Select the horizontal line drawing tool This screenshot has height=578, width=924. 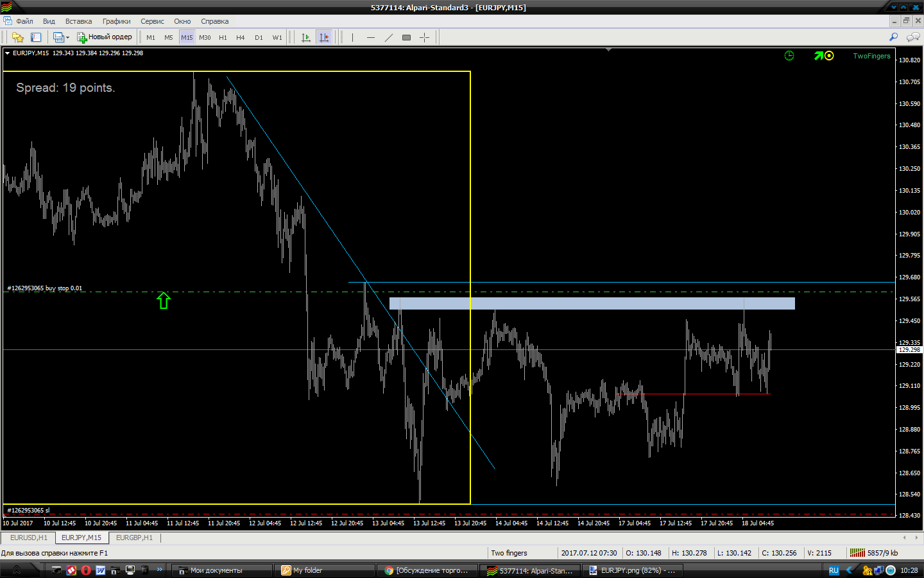coord(371,37)
